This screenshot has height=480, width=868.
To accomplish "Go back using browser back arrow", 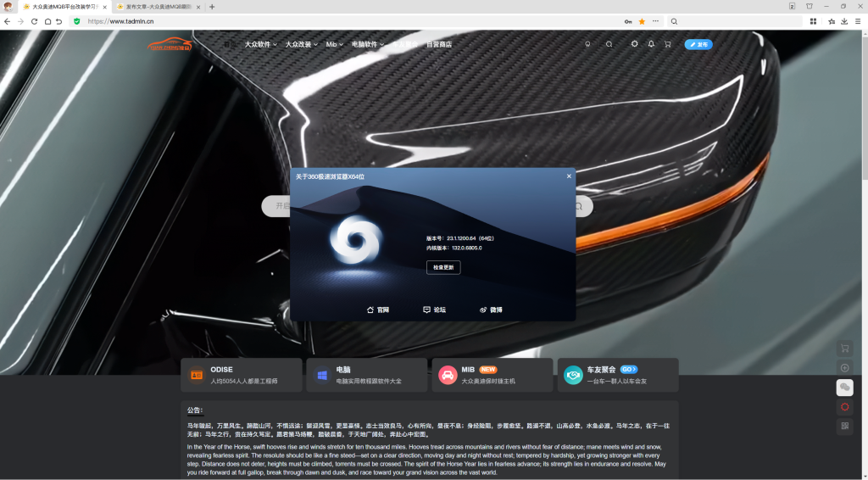I will click(x=7, y=21).
